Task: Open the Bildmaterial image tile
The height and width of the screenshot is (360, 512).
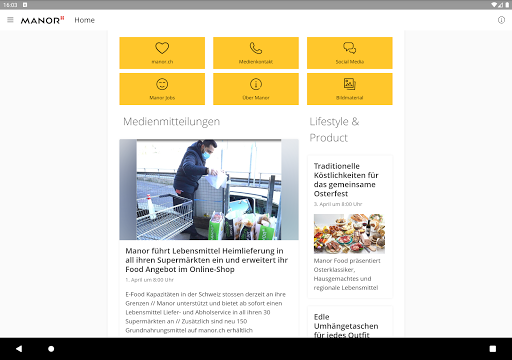Action: coord(350,89)
